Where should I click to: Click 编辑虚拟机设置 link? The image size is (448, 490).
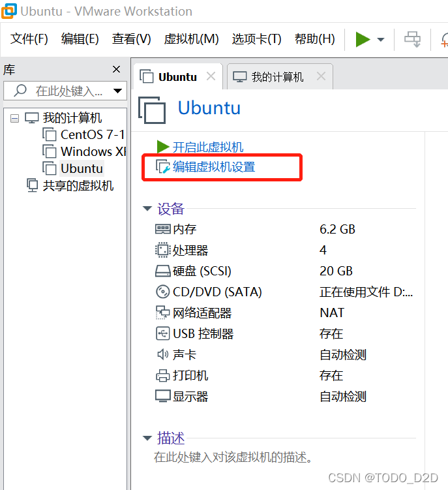[x=214, y=167]
